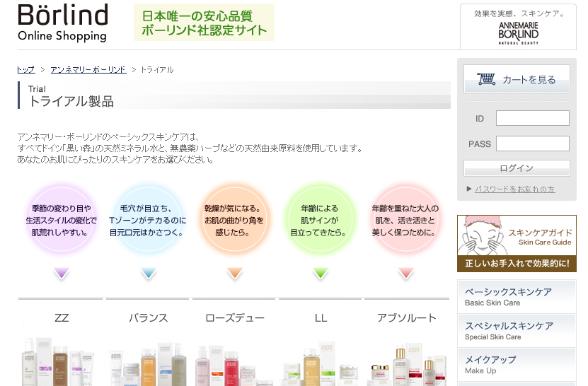Select the バランス product line heading
Screen dimensions: 588x386
coord(148,318)
